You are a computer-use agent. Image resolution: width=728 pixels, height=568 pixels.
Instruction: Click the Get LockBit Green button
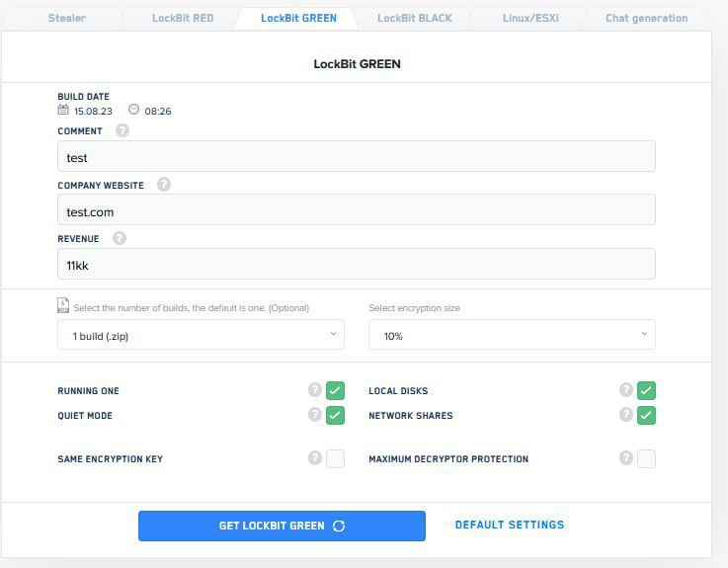282,526
